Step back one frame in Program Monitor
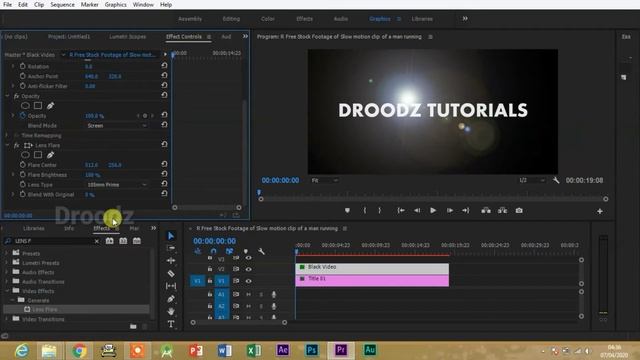 click(417, 211)
